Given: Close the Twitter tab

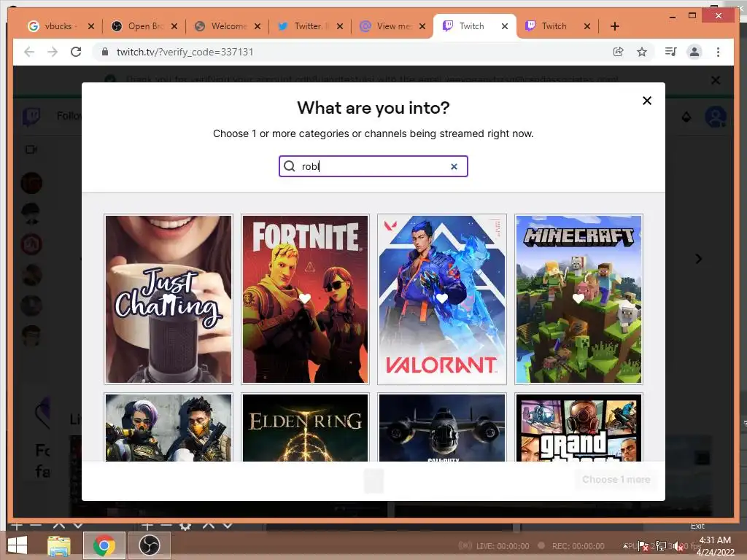Looking at the screenshot, I should pyautogui.click(x=340, y=26).
